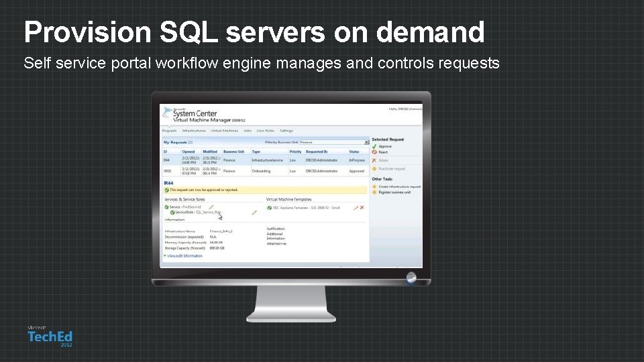Click the Register business unit icon
Viewport: 644px width, 362px height.
[x=374, y=192]
